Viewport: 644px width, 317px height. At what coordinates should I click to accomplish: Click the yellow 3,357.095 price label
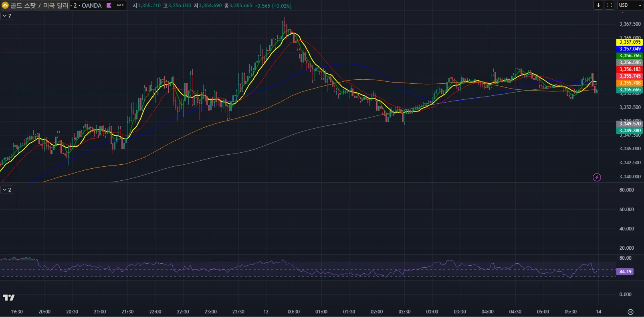pos(629,42)
